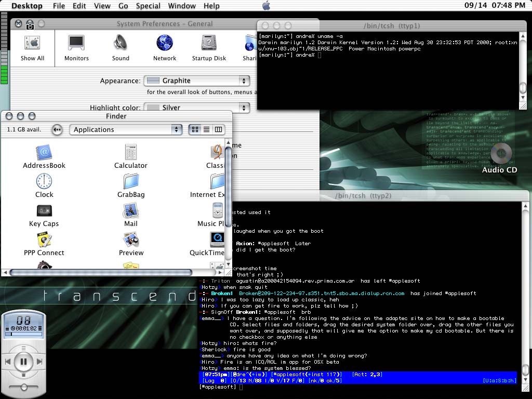Open the Mail application icon

(131, 210)
